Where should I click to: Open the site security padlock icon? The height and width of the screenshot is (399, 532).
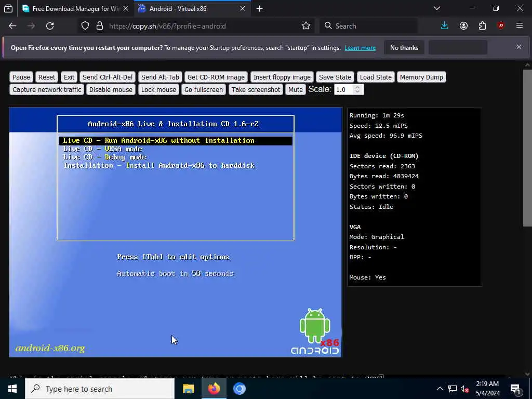[99, 26]
